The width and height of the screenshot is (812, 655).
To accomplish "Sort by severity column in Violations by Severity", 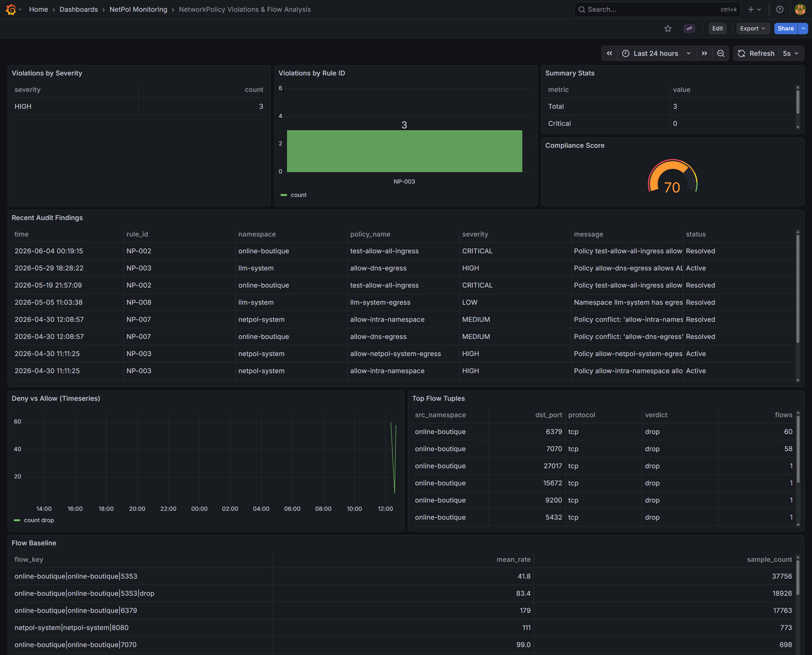I will pyautogui.click(x=28, y=90).
